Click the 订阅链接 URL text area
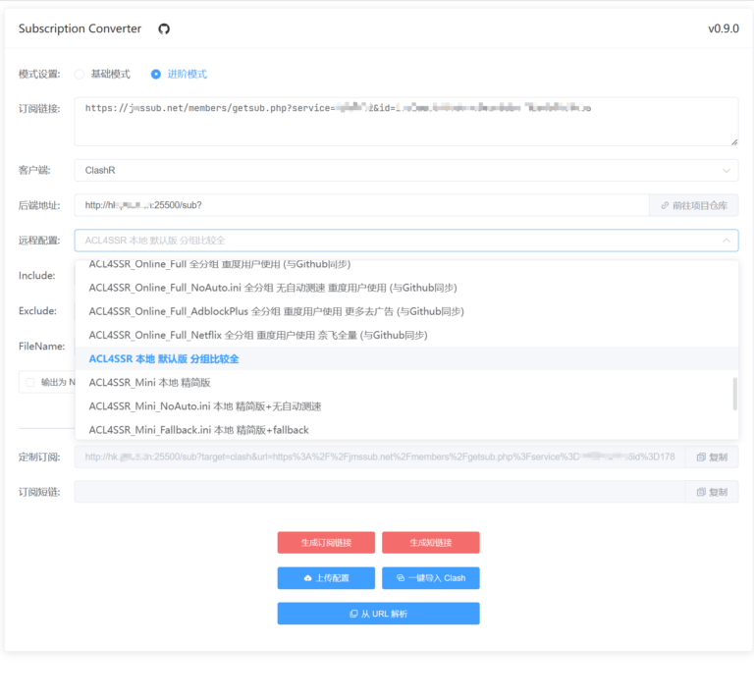This screenshot has height=700, width=754. pyautogui.click(x=405, y=122)
